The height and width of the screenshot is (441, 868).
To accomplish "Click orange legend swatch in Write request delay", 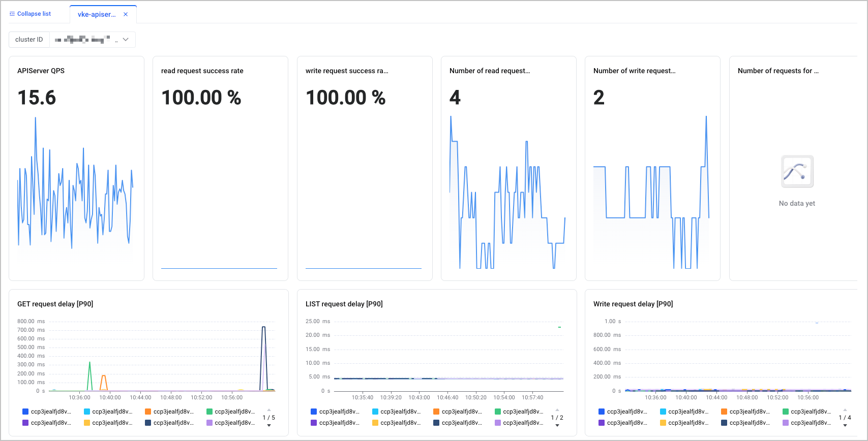I will pyautogui.click(x=724, y=412).
